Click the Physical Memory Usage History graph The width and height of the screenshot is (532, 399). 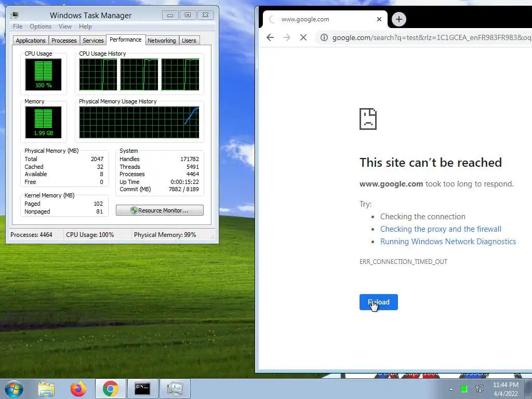point(139,123)
